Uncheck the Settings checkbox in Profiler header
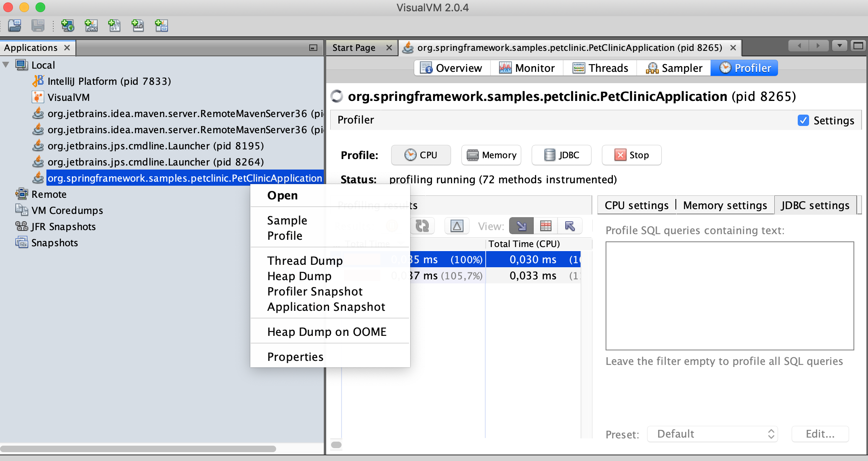 click(x=803, y=120)
